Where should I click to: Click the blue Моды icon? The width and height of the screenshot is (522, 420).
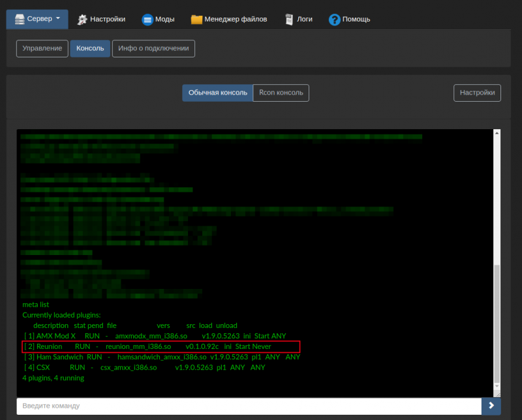click(147, 20)
